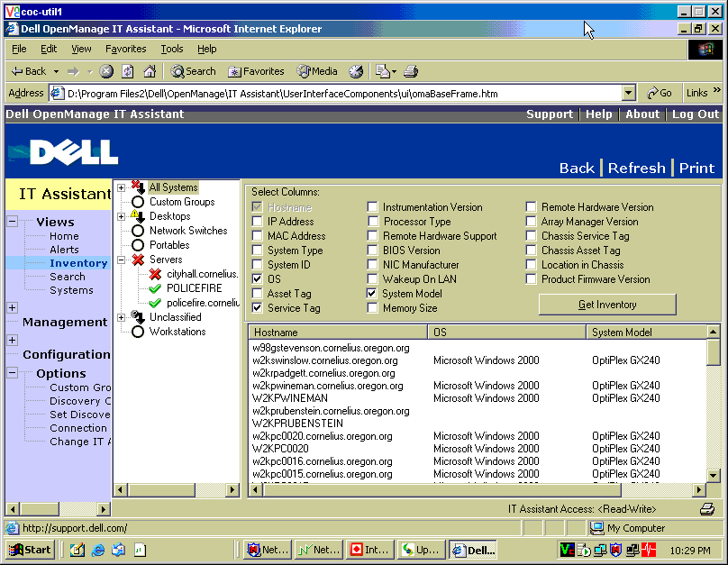Click the Get Inventory button
Screen dimensions: 728x565
click(x=607, y=305)
